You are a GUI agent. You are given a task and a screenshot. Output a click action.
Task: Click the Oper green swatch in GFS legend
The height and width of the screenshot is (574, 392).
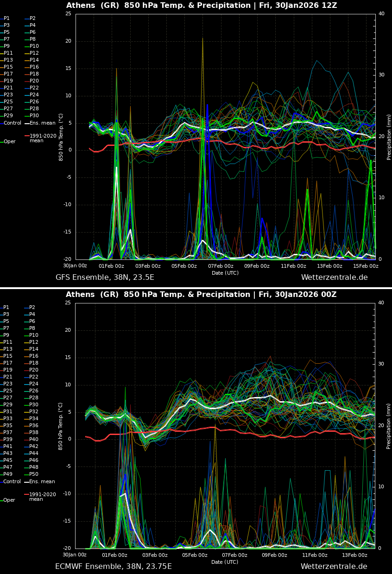tap(2, 142)
